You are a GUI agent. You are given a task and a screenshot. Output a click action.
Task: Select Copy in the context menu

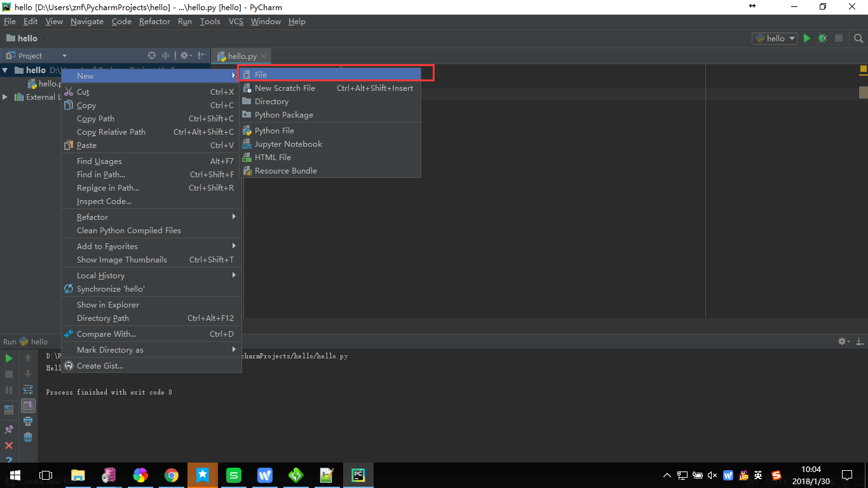[151, 105]
